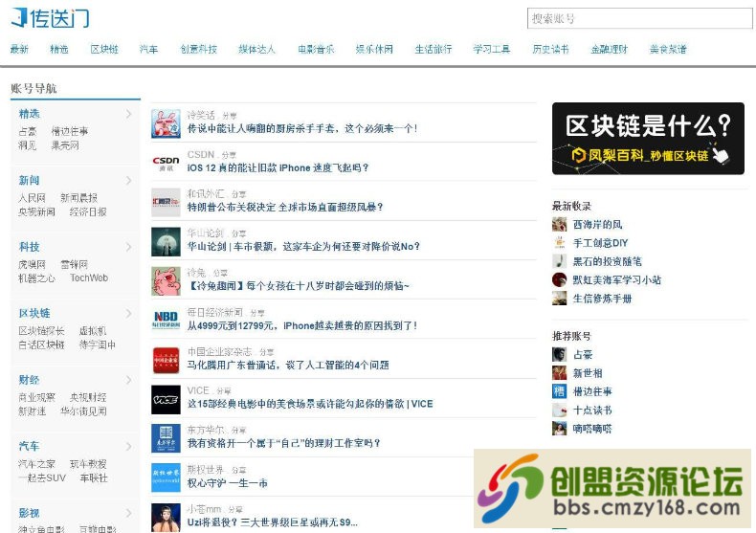Screen dimensions: 756x533
Task: Click the 小苍mm account avatar
Action: pyautogui.click(x=166, y=518)
